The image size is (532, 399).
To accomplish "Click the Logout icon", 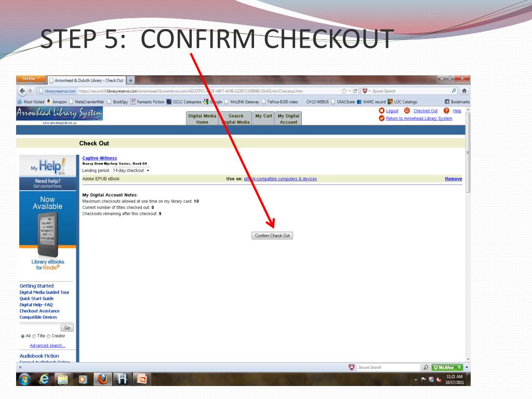I will [381, 111].
